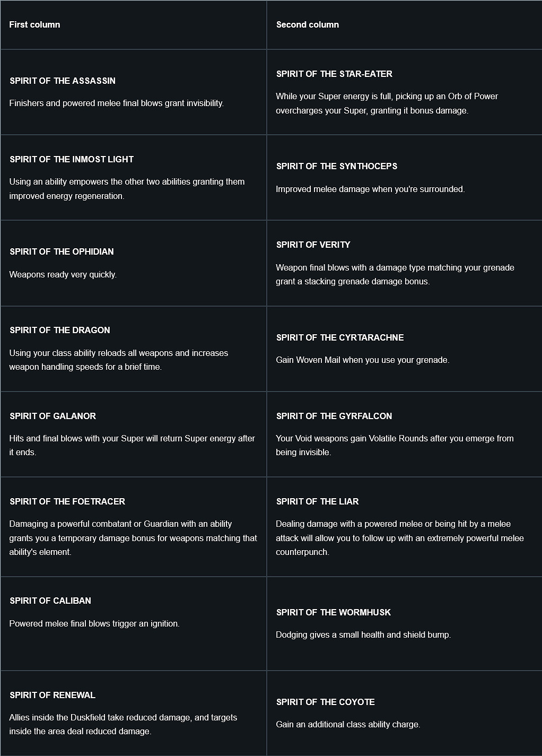Viewport: 542px width, 756px height.
Task: Select the Spirit of the Assassin heading
Action: coord(63,81)
